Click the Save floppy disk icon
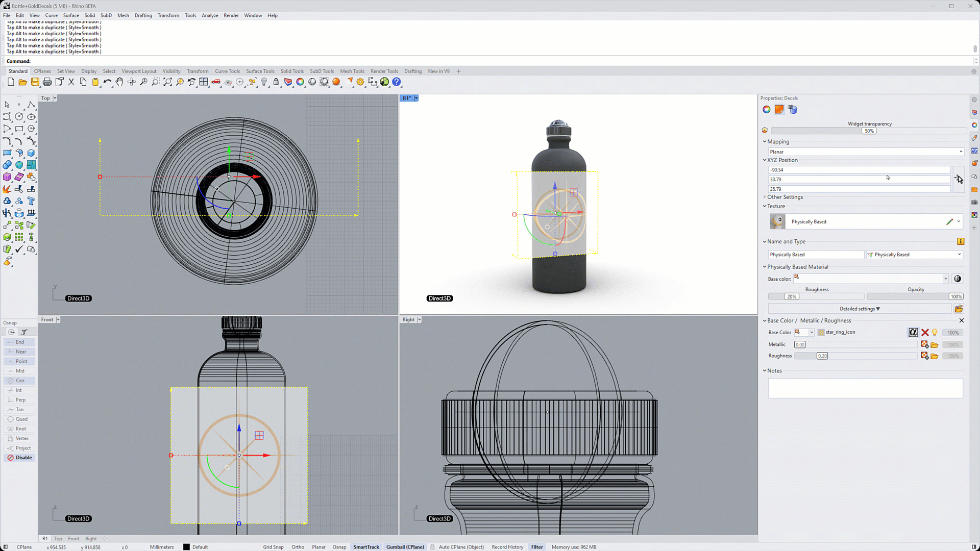980x551 pixels. tap(35, 82)
